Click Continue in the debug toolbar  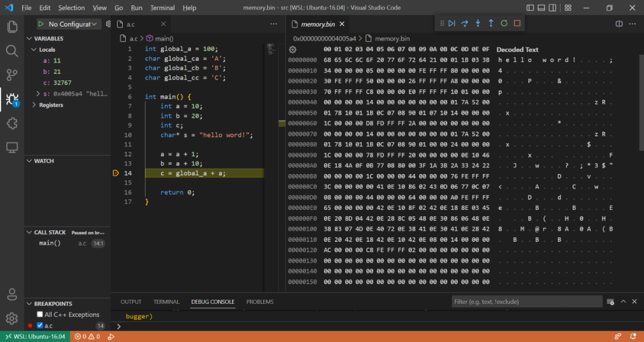452,23
